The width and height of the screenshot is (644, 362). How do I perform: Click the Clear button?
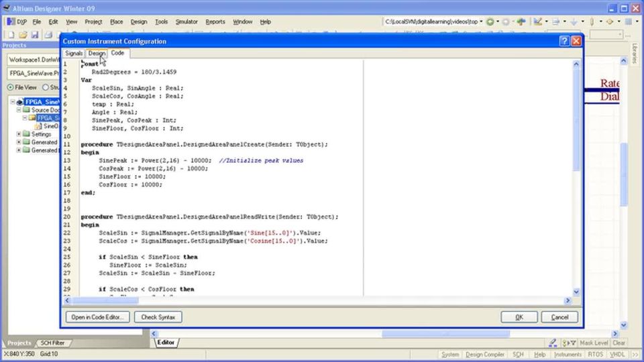coord(619,343)
